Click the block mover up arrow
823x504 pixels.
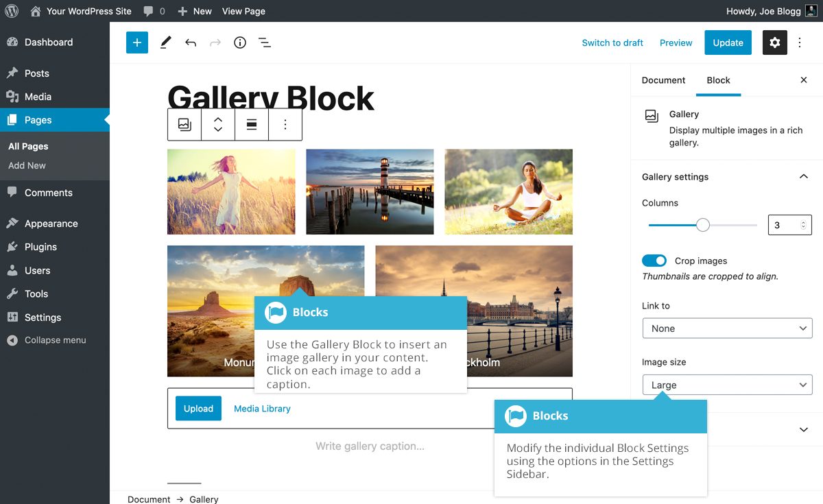(217, 119)
